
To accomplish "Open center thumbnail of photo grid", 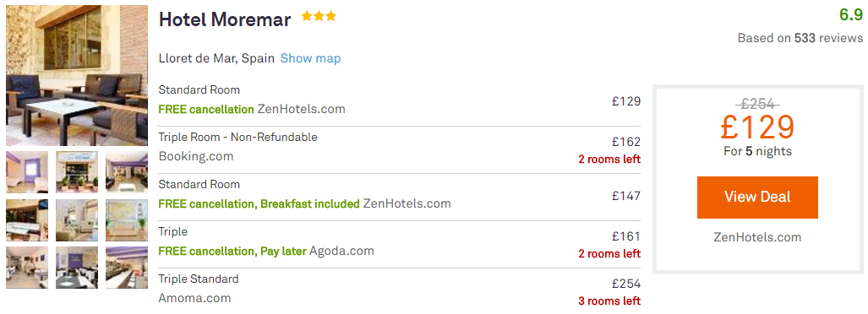I will [x=77, y=220].
